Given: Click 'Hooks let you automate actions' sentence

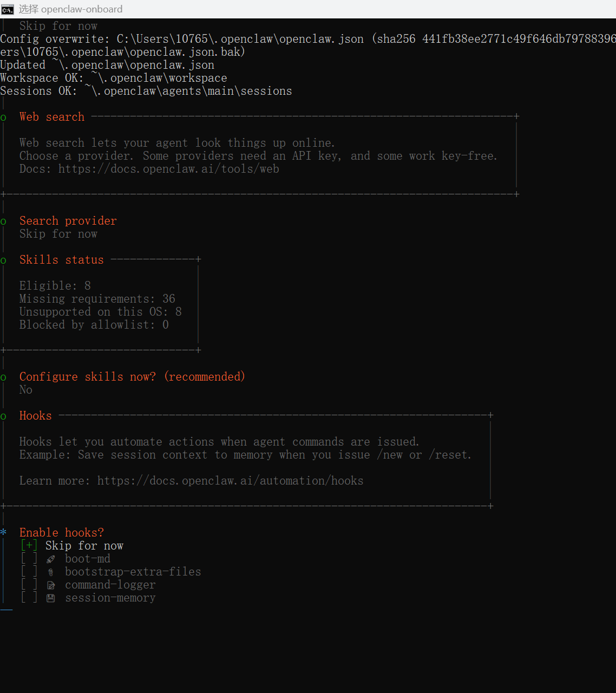Looking at the screenshot, I should (220, 442).
